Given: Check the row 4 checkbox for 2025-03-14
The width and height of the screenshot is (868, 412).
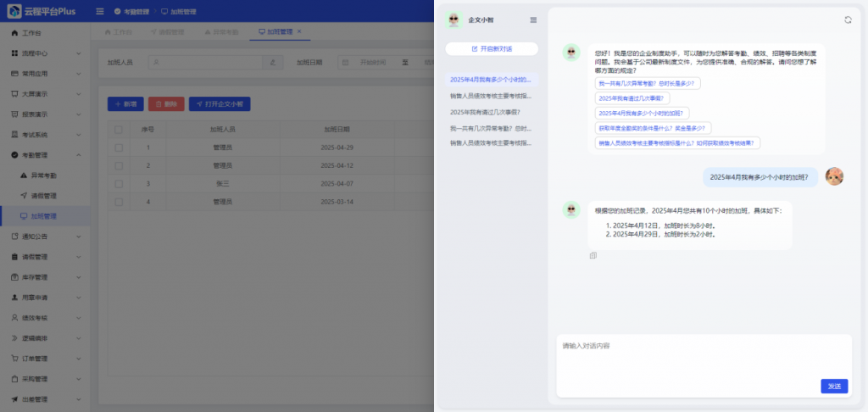Looking at the screenshot, I should (x=118, y=202).
